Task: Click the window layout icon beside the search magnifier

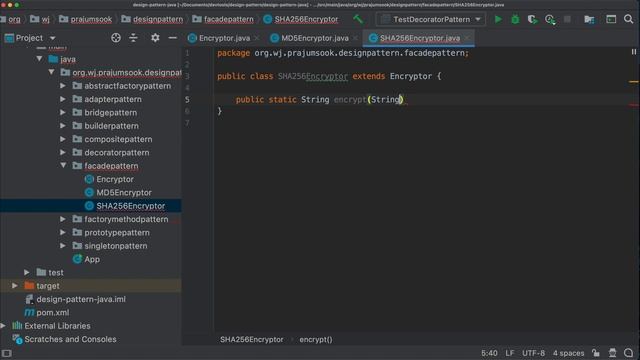Action: pyautogui.click(x=611, y=19)
